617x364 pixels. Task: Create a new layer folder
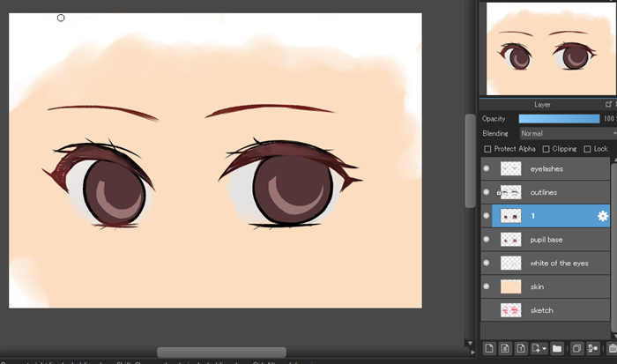coord(557,348)
